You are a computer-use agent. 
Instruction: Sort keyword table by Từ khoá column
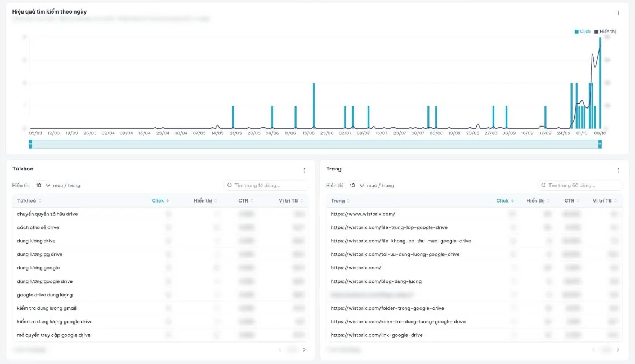coord(29,200)
